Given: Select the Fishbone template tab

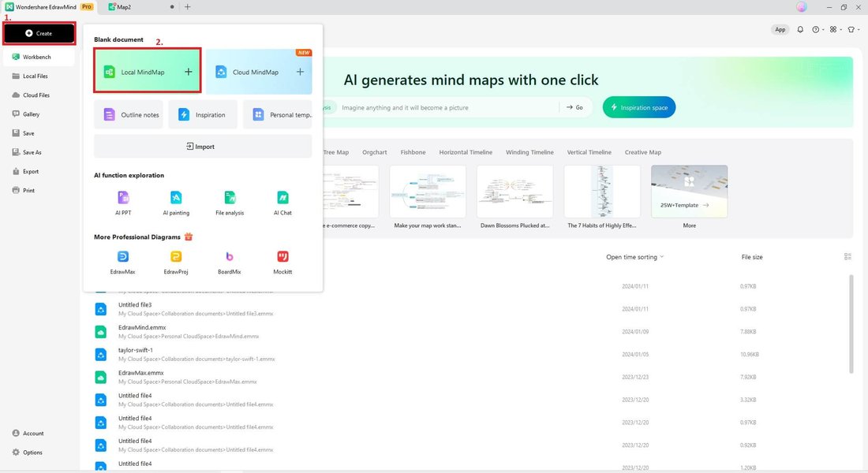Looking at the screenshot, I should (x=413, y=152).
